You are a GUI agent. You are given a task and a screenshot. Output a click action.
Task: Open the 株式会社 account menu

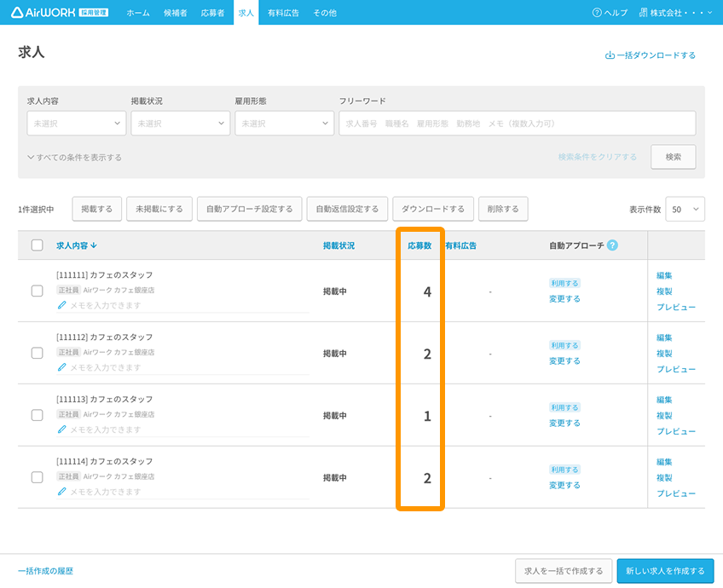pyautogui.click(x=675, y=13)
